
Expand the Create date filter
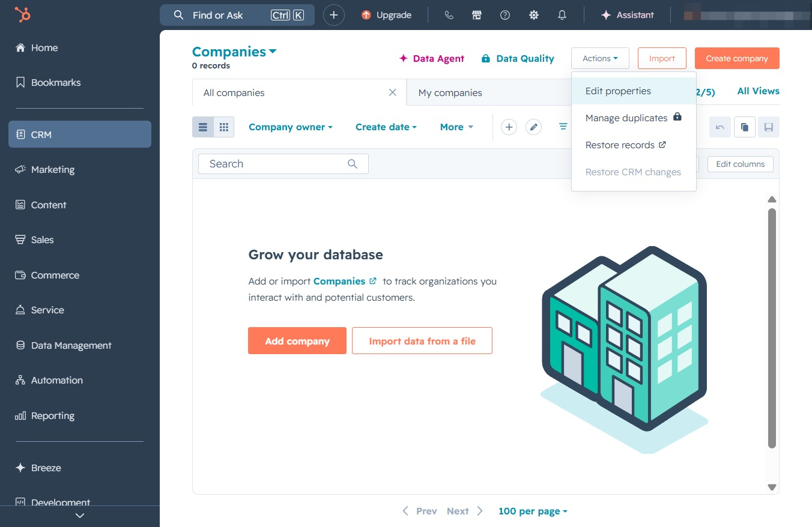[386, 127]
